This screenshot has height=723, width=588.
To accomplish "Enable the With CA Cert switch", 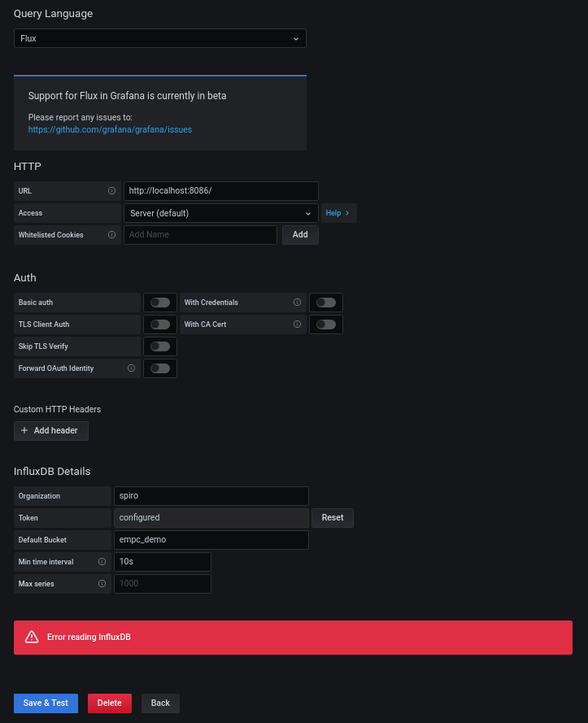I will pos(325,324).
